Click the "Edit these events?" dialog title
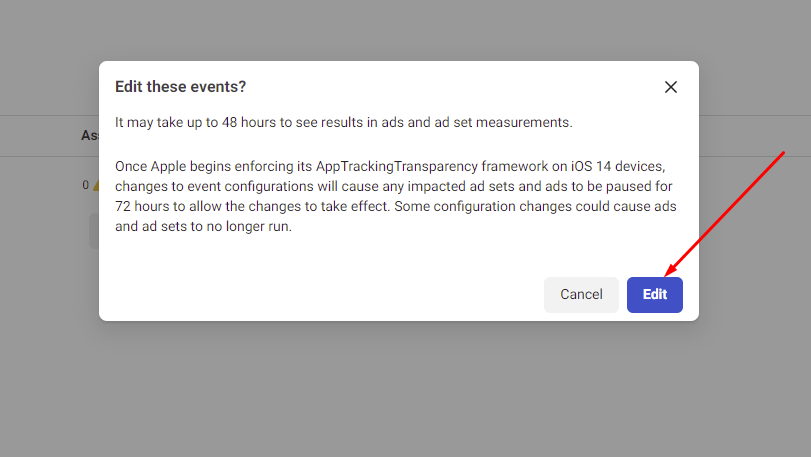 (x=180, y=87)
